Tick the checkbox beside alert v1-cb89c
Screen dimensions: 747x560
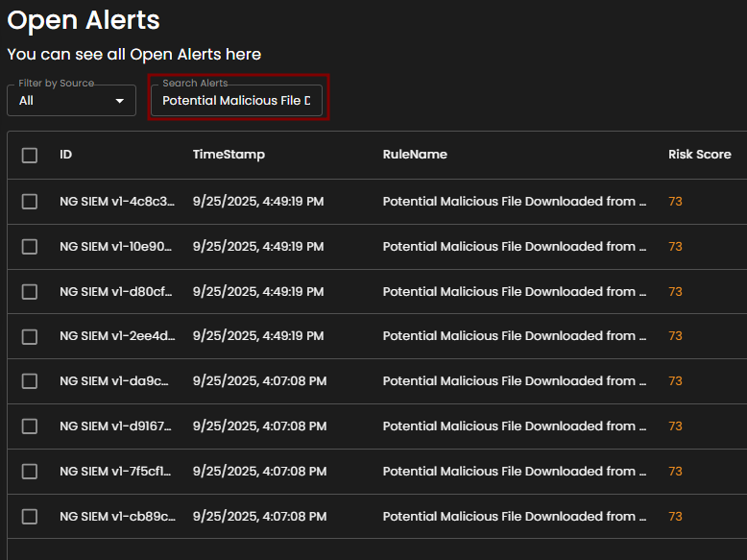point(30,517)
